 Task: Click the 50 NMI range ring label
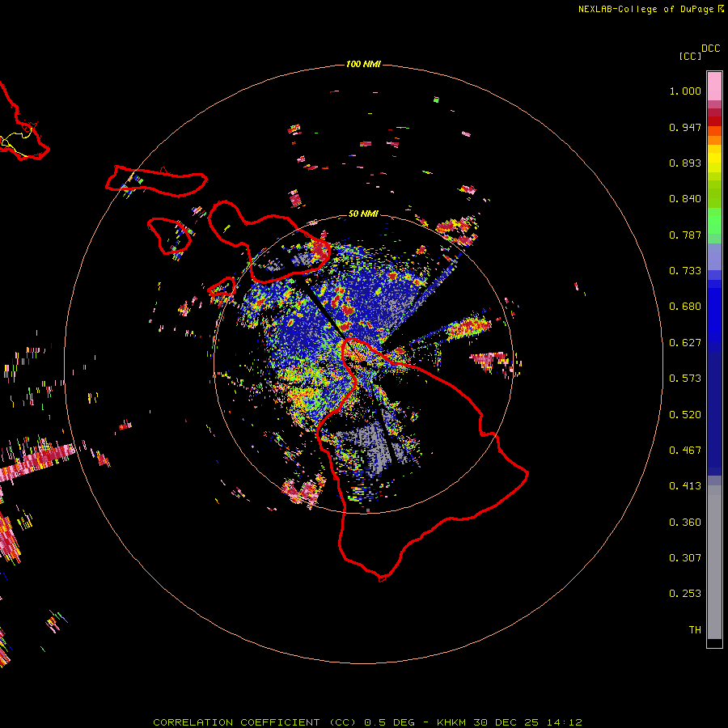363,214
